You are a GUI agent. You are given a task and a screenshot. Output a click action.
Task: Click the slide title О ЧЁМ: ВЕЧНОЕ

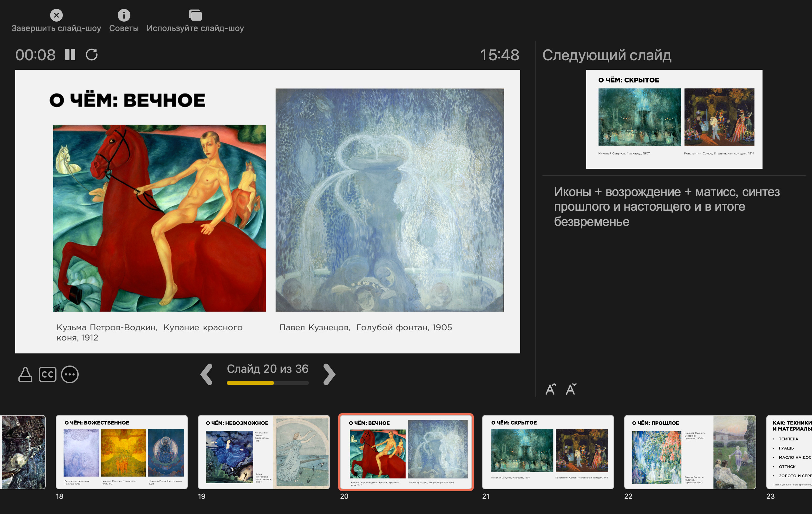point(128,100)
